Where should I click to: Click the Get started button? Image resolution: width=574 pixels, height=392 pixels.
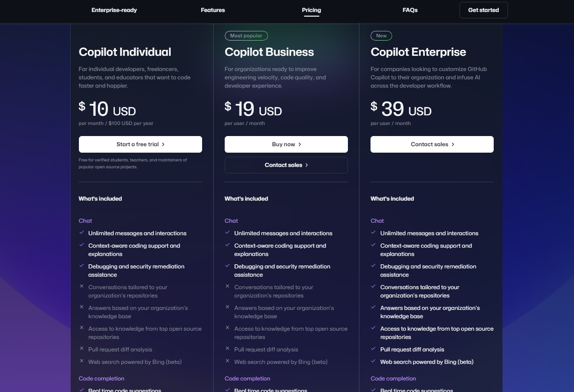point(483,10)
